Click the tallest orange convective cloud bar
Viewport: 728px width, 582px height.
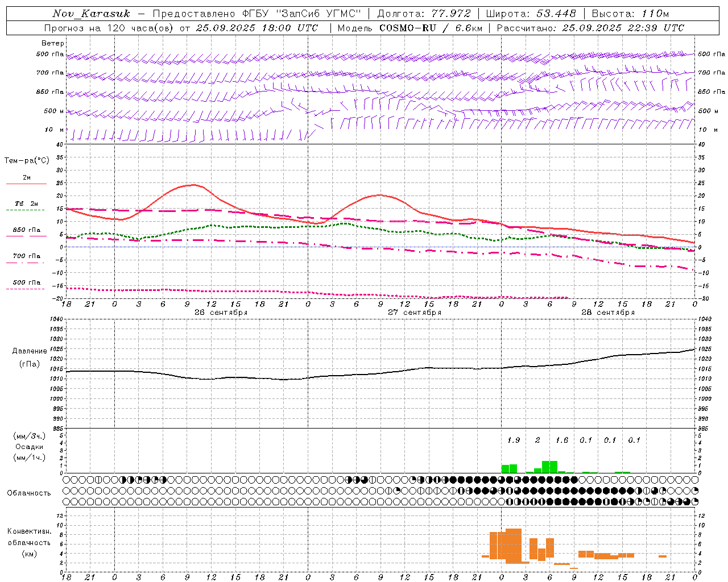(514, 546)
